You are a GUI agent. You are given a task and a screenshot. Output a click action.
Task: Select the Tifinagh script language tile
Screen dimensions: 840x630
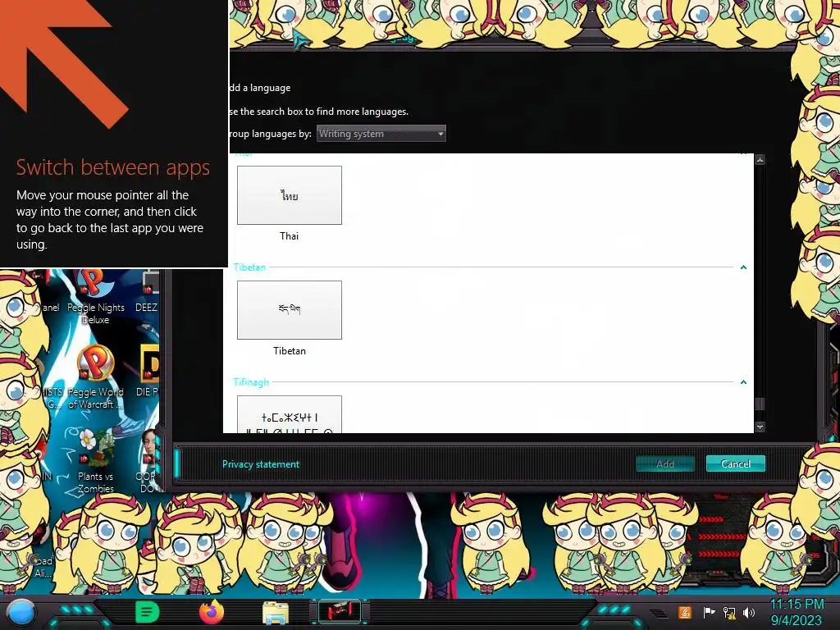[x=290, y=414]
